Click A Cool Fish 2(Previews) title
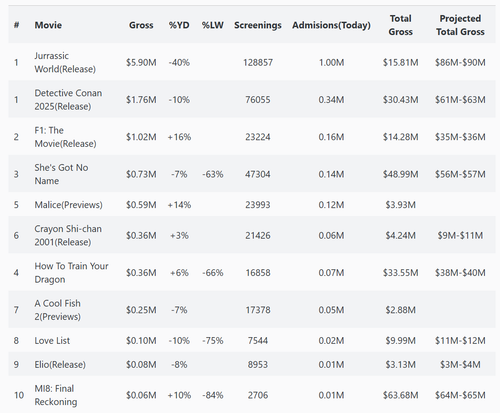 tap(57, 310)
